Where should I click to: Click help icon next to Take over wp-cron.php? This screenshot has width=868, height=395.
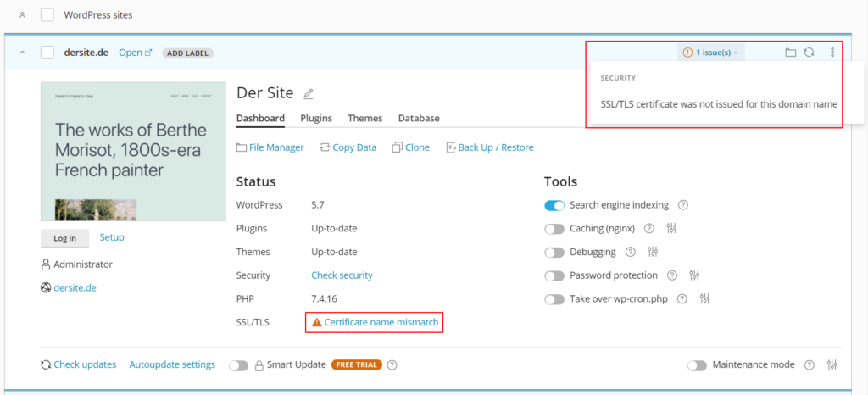682,299
